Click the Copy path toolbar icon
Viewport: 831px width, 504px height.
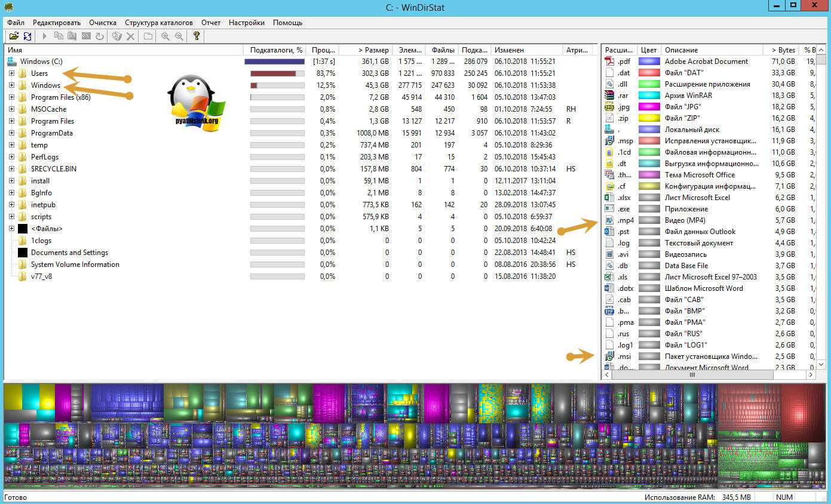point(59,36)
